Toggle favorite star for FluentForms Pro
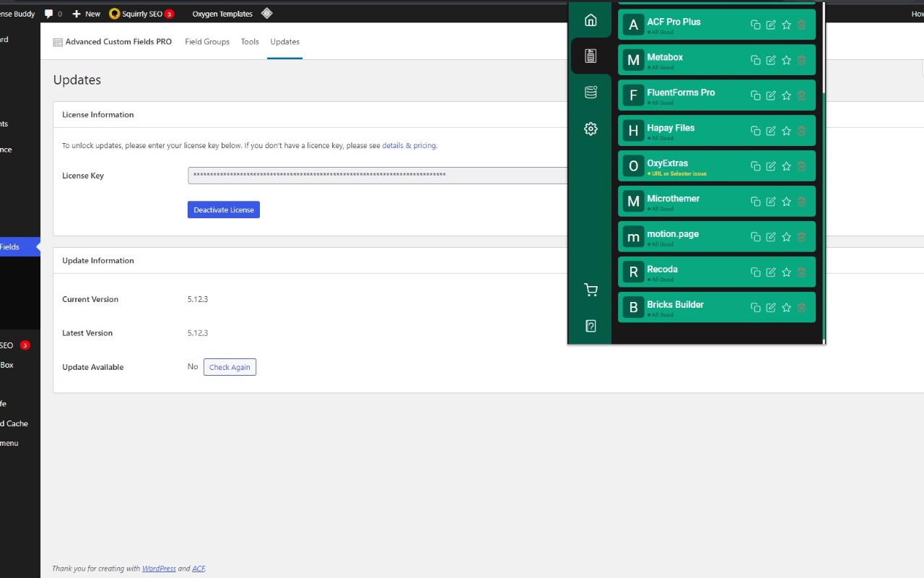924x578 pixels. pos(786,95)
